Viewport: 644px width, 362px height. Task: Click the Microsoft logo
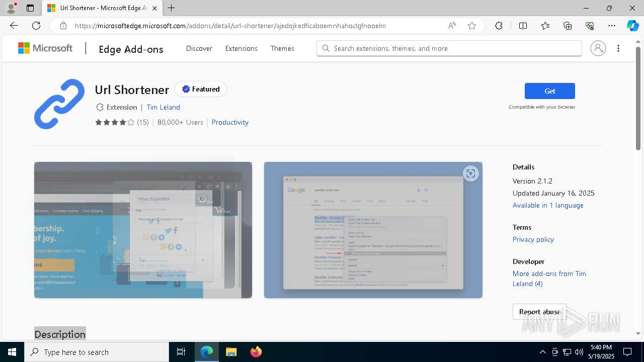click(45, 48)
